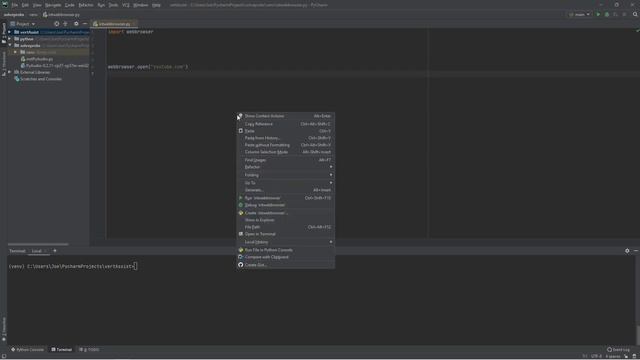Open the Terminal tool window button
This screenshot has height=360, width=640.
click(62, 349)
